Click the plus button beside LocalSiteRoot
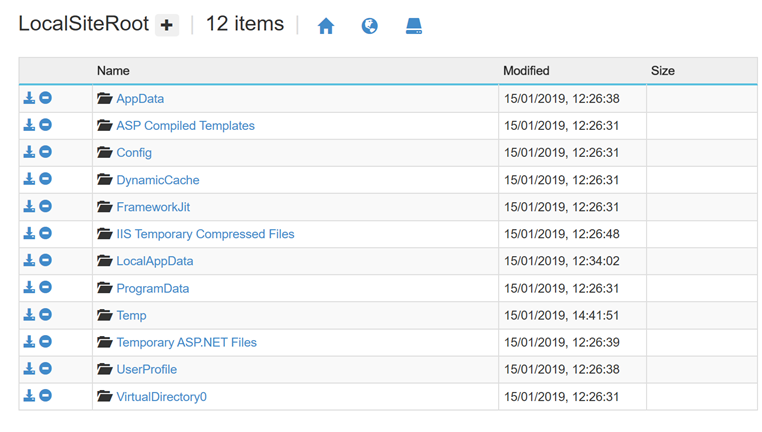762x432 pixels. tap(167, 25)
